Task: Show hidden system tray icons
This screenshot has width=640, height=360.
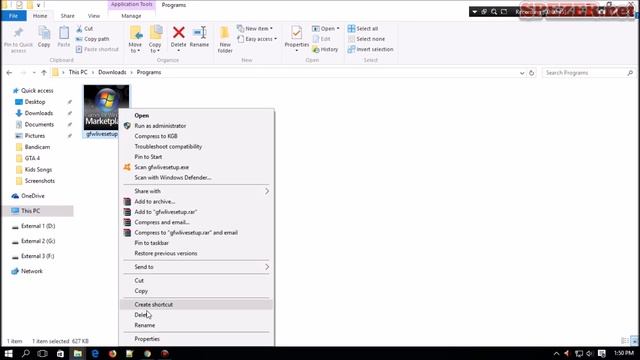Action: coord(556,353)
